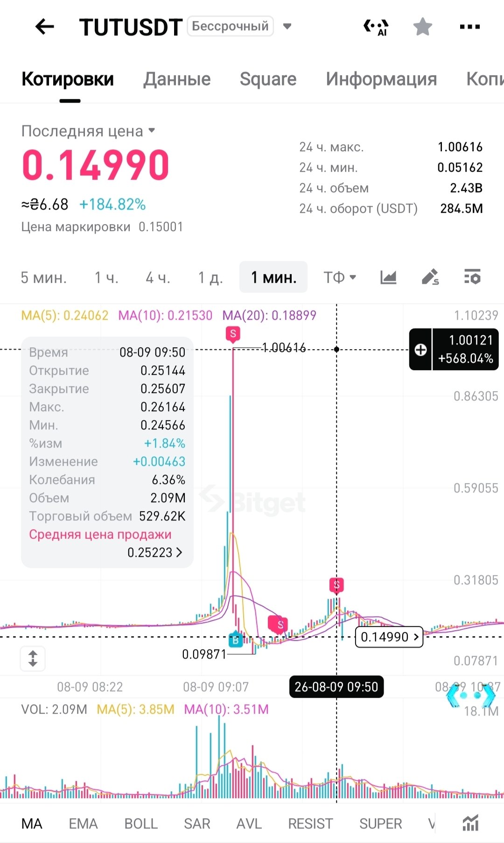Open indicator chart icon at bottom right
The width and height of the screenshot is (504, 843).
470,823
